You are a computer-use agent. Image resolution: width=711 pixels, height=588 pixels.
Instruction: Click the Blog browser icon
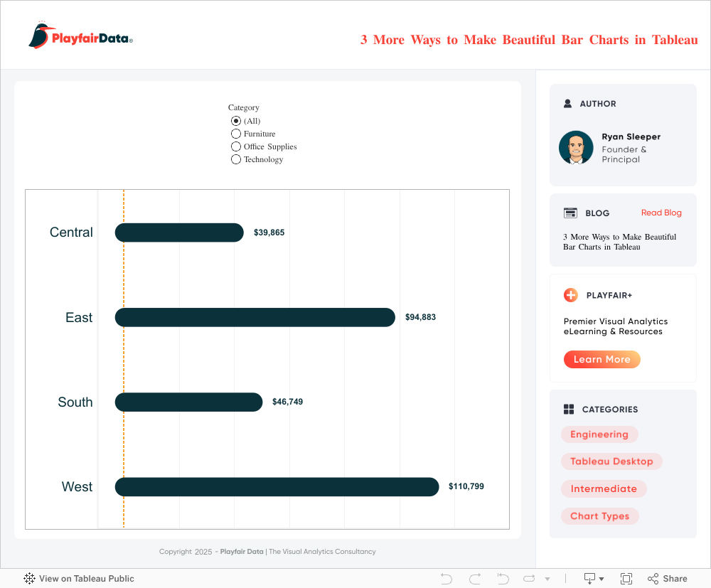(570, 213)
